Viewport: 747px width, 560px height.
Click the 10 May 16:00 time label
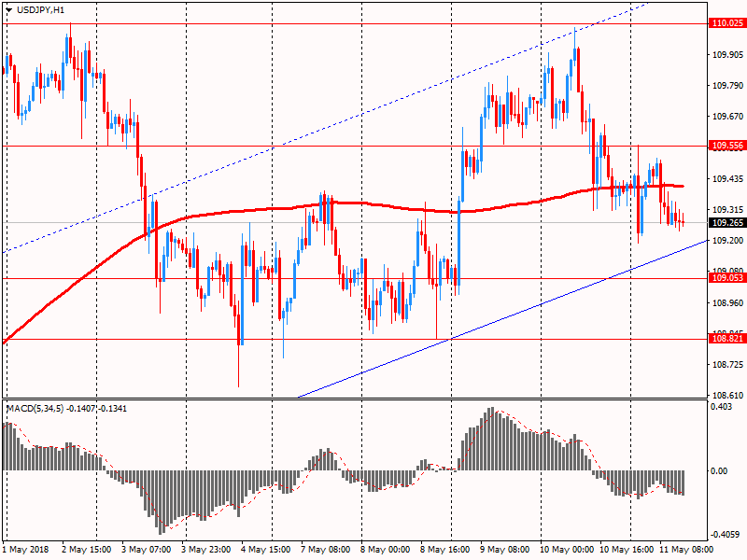coord(626,550)
